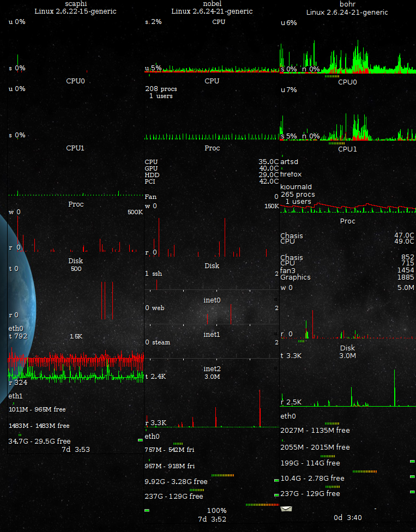This screenshot has height=532, width=416.
Task: Select the inet1 label in nobel
Action: pyautogui.click(x=212, y=334)
